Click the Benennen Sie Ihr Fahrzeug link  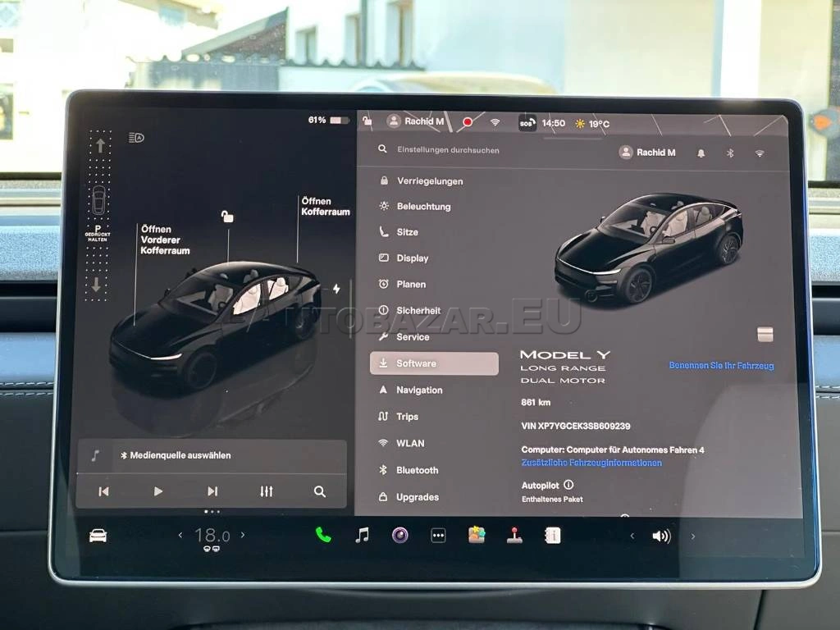click(721, 366)
